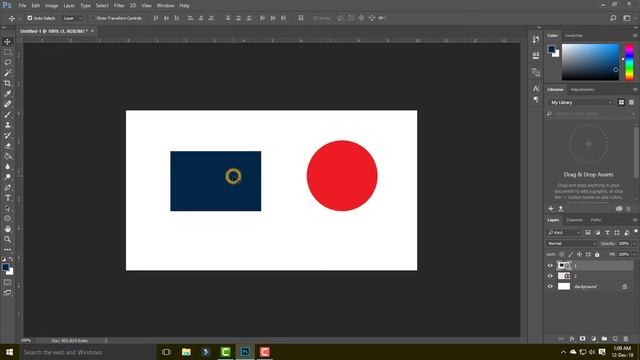The height and width of the screenshot is (360, 640).
Task: Toggle Quick Mask mode icon
Action: point(7,282)
